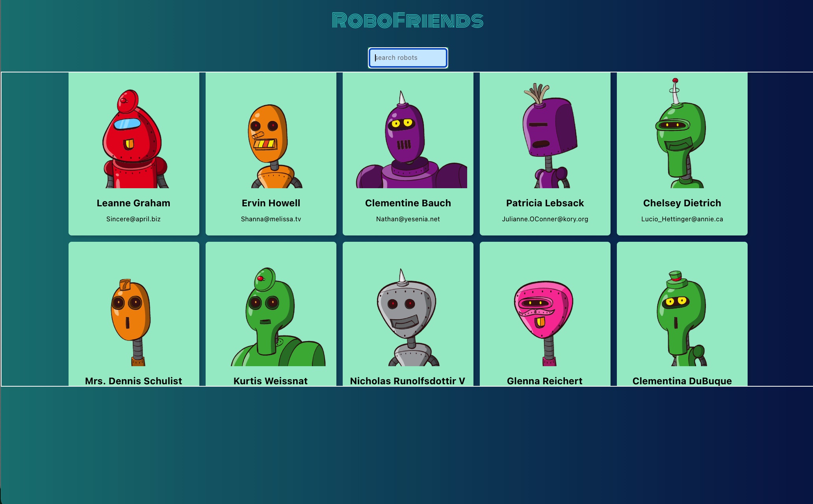Viewport: 813px width, 504px height.
Task: Click the email Nathan@yesenia.net
Action: tap(408, 219)
